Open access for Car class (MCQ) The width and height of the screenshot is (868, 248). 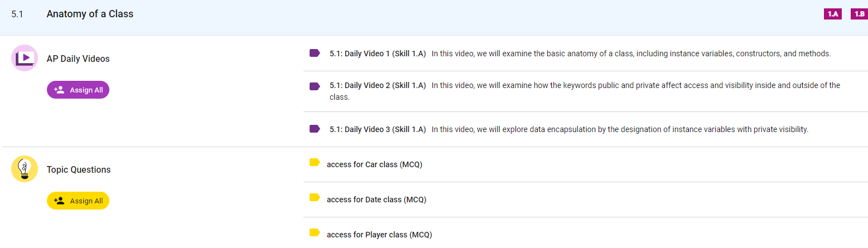[374, 164]
